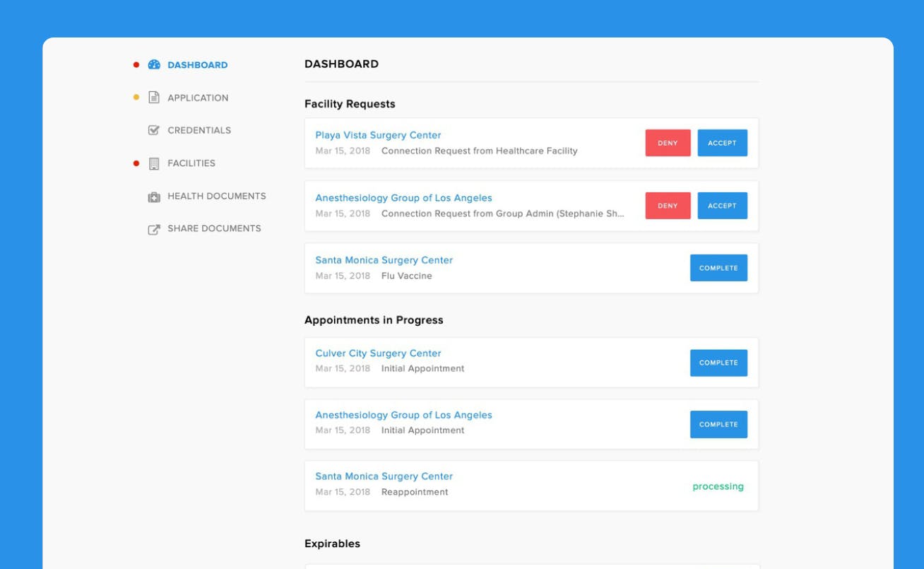
Task: Click the Share Documents external-link icon
Action: [x=154, y=229]
